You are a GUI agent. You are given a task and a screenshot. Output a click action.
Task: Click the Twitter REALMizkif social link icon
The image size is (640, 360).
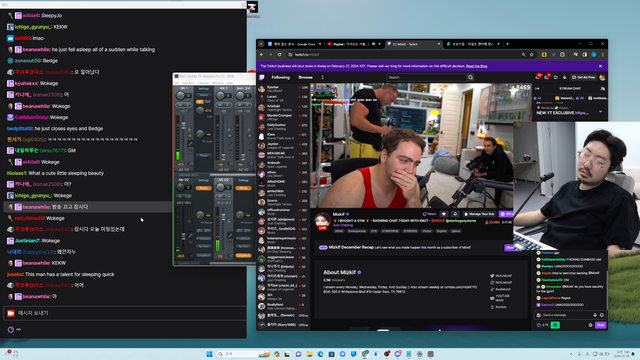pos(492,276)
